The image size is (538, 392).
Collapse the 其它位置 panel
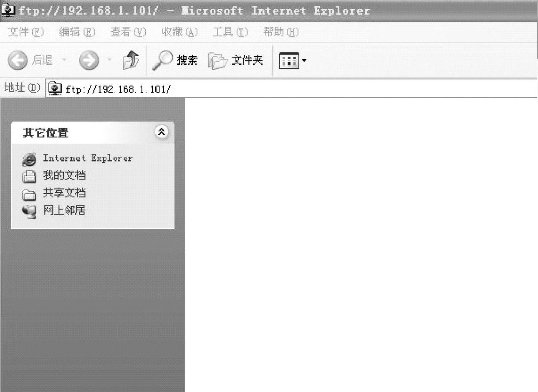162,132
